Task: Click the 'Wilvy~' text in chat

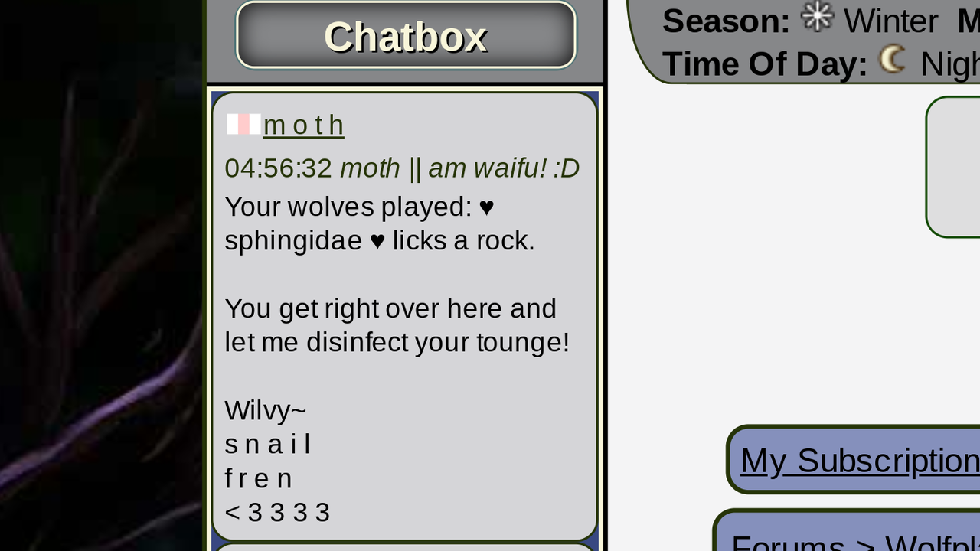Action: coord(266,410)
